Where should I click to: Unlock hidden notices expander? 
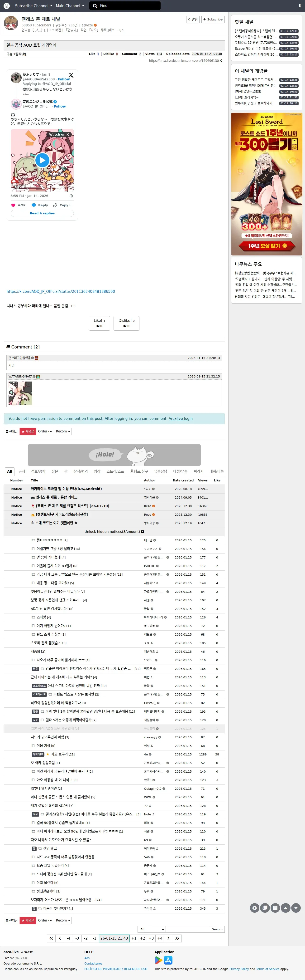click(x=114, y=531)
